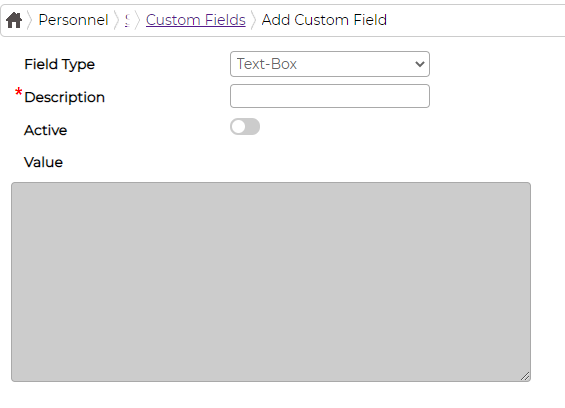Click the Personnel breadcrumb item

coord(73,20)
